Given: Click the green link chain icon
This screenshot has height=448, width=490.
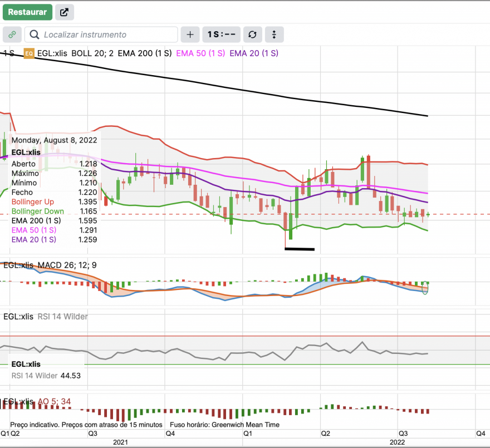Looking at the screenshot, I should point(12,35).
